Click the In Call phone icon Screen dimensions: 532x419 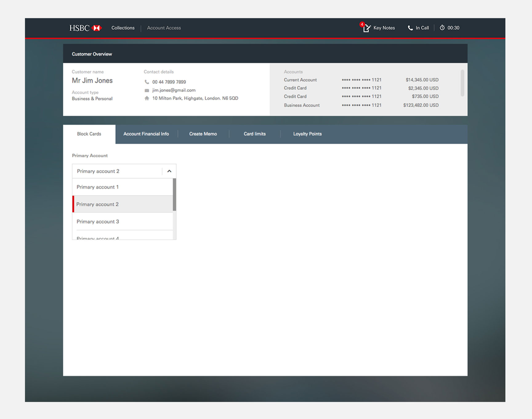[410, 28]
